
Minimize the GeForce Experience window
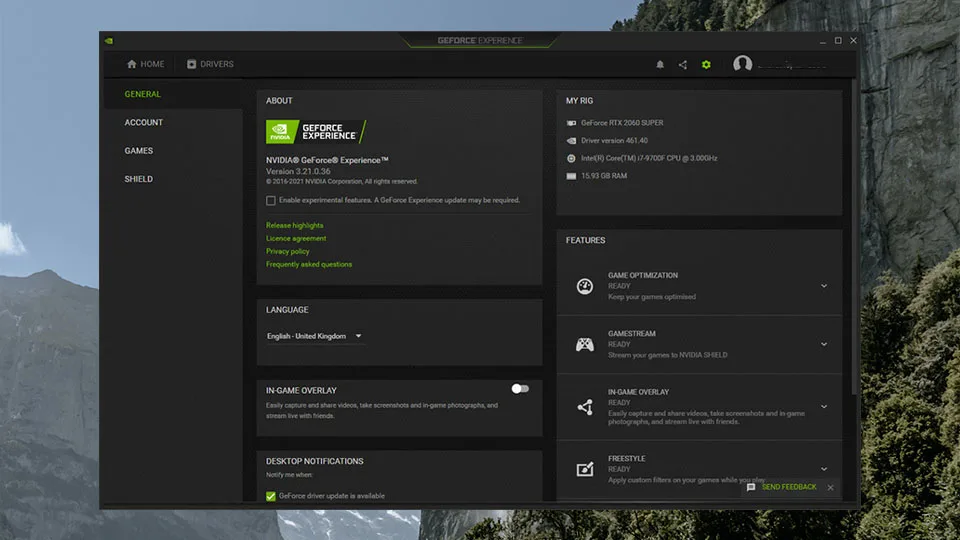point(822,41)
